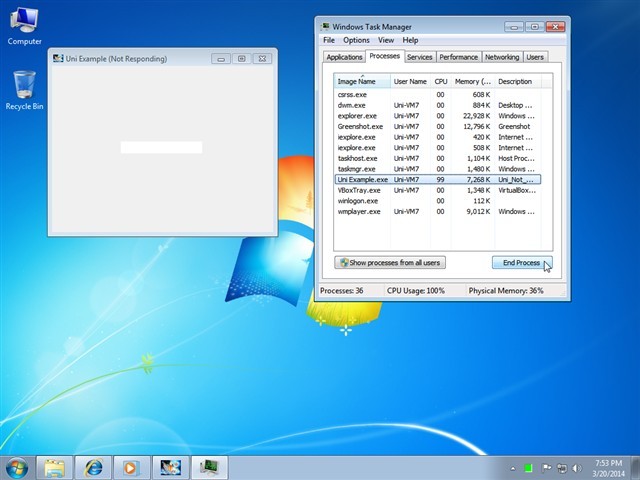Select the Task Manager taskbar icon
This screenshot has width=640, height=480.
(210, 467)
